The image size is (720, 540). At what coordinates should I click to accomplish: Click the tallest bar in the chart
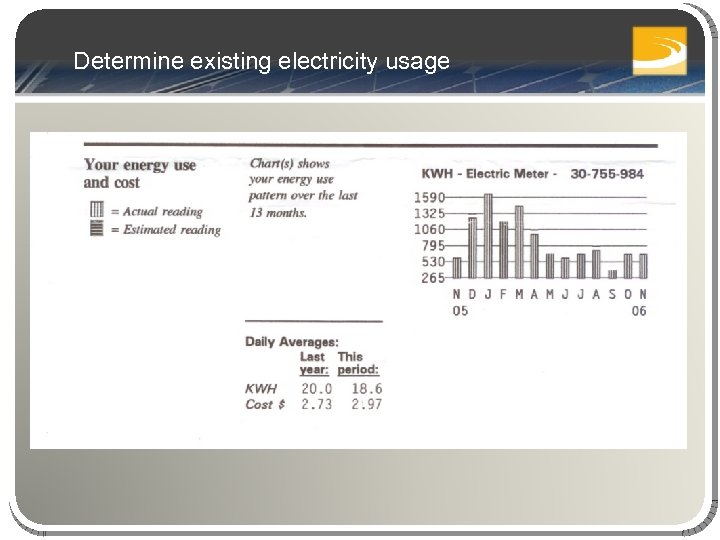[x=488, y=236]
